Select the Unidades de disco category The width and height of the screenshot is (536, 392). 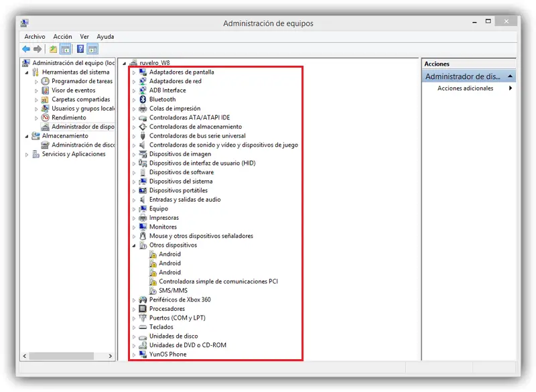[174, 336]
